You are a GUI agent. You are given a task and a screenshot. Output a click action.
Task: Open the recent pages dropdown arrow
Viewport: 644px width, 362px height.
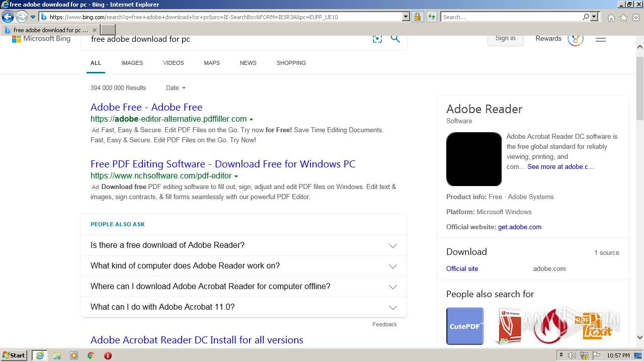(33, 17)
